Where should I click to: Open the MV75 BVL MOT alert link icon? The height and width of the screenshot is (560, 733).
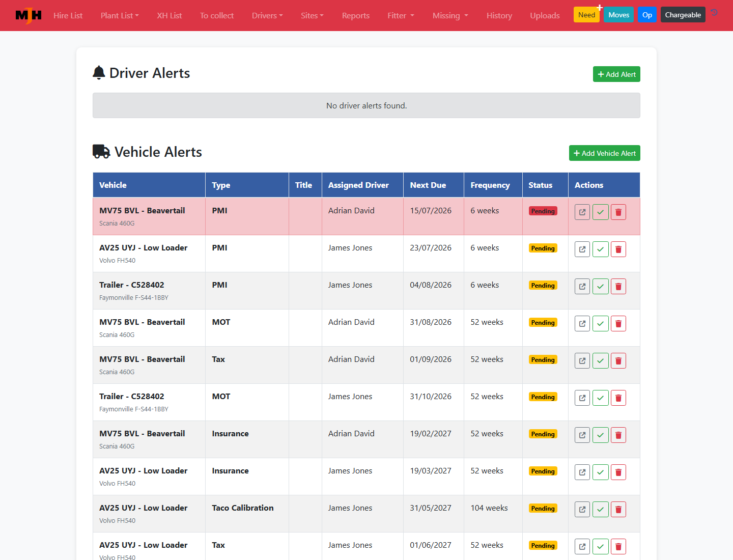(582, 324)
